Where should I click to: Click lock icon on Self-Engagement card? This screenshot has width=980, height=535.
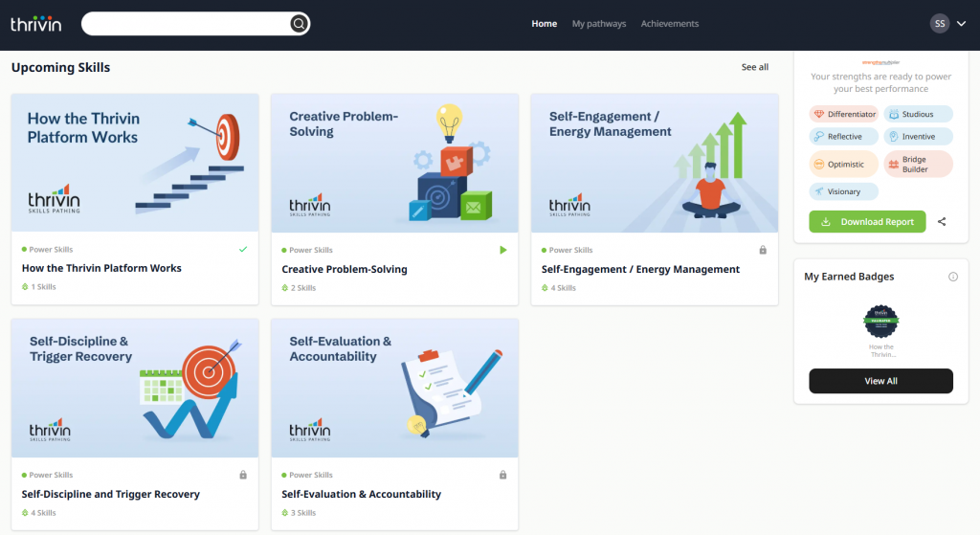tap(763, 250)
